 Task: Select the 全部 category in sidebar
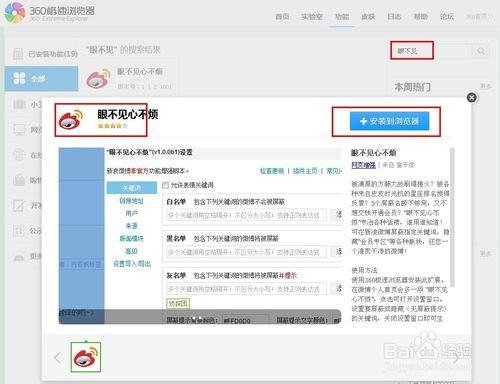pos(41,79)
